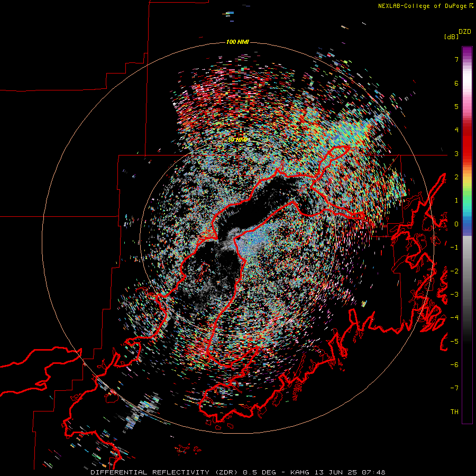Click the -4 value on the scale
This screenshot has height=476, width=476.
pyautogui.click(x=454, y=318)
